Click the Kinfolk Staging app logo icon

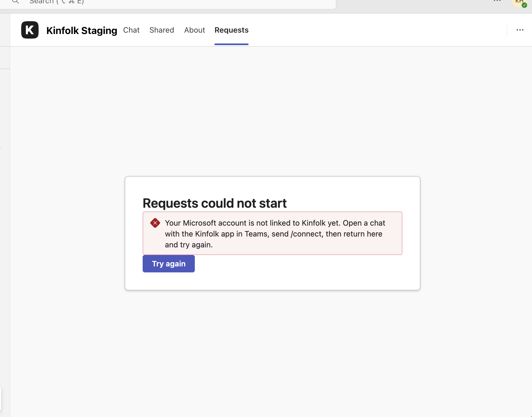30,30
